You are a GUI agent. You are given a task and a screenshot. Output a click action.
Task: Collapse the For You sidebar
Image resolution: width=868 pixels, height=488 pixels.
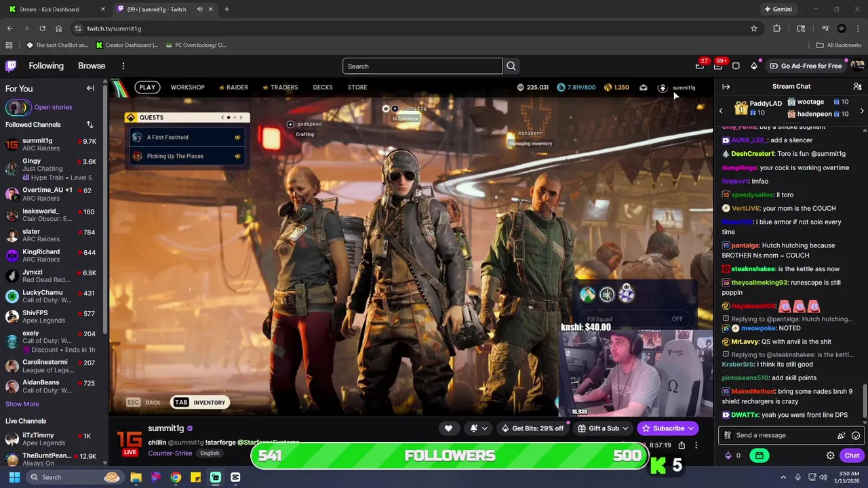(x=90, y=88)
